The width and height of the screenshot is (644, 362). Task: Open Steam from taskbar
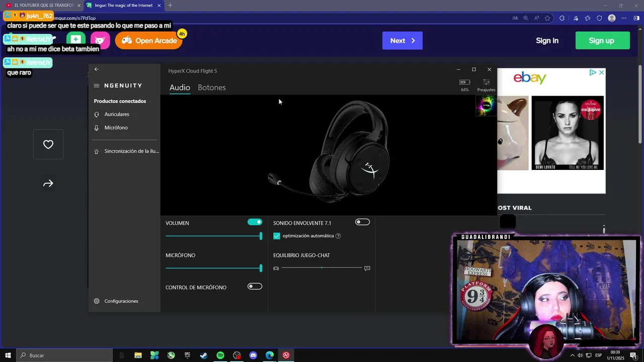click(x=204, y=355)
